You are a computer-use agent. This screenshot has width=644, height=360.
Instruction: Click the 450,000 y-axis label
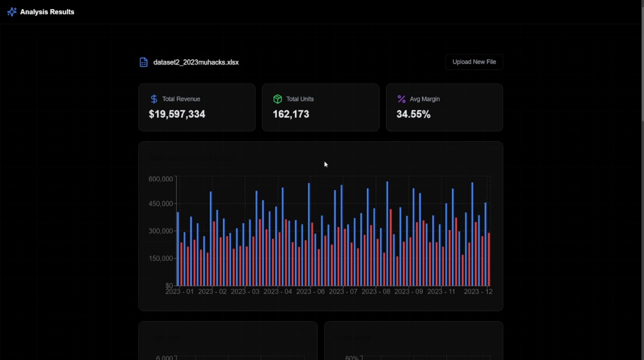[x=161, y=203]
